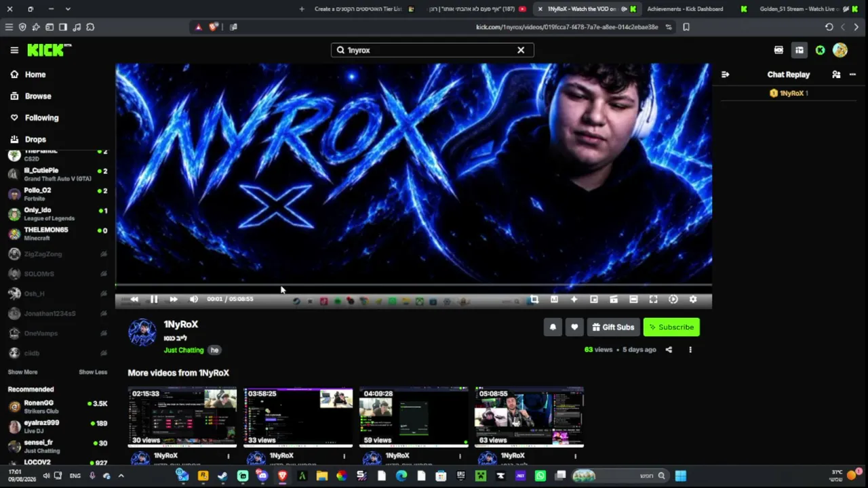Open options for the 33 views video
Image resolution: width=868 pixels, height=488 pixels.
344,456
